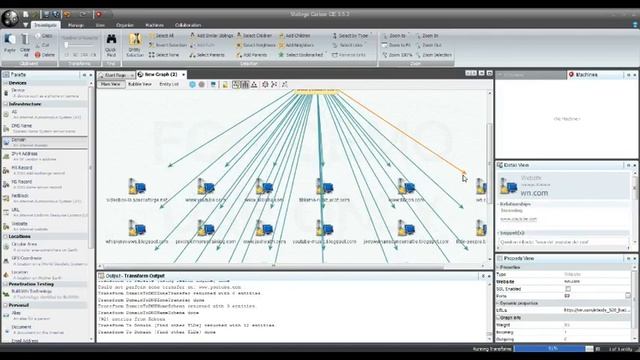The height and width of the screenshot is (360, 640).
Task: Switch to Main View mode
Action: tap(111, 84)
